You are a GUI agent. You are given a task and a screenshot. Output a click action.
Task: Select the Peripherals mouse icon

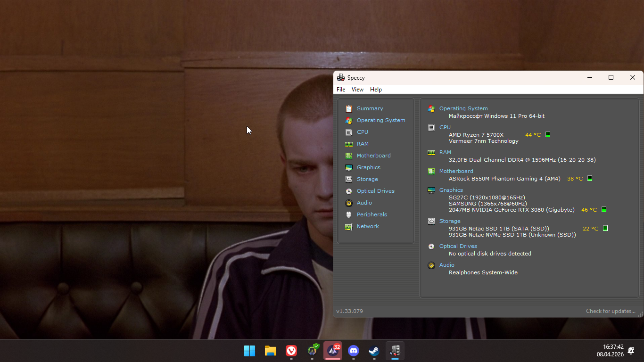pos(348,215)
